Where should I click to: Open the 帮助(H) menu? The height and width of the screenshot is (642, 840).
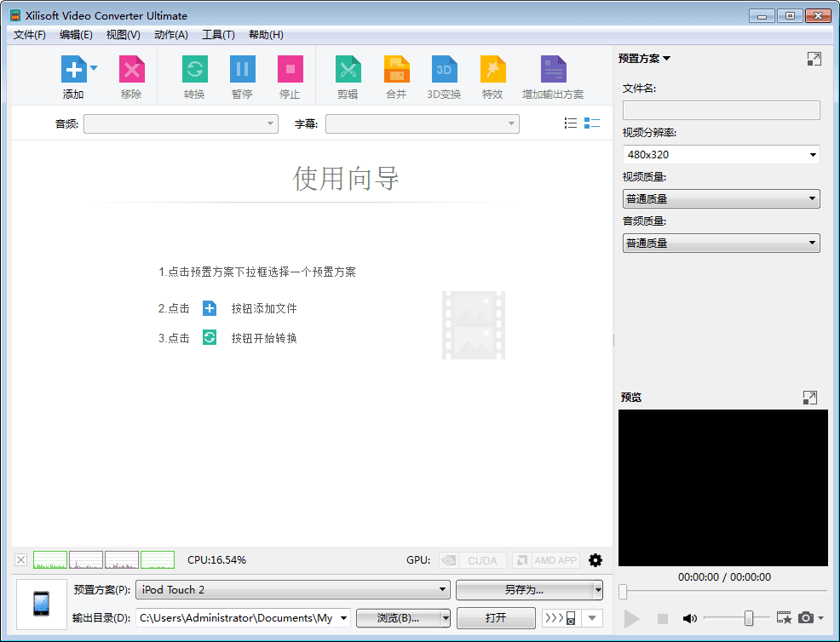point(267,35)
